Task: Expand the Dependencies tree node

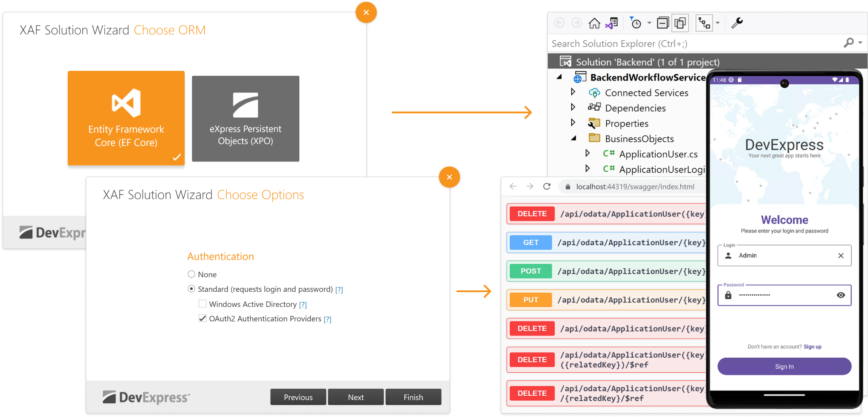Action: click(x=573, y=107)
